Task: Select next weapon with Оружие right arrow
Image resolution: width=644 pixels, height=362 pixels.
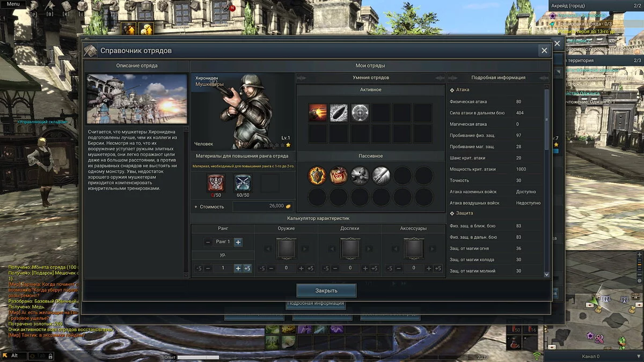Action: point(305,249)
